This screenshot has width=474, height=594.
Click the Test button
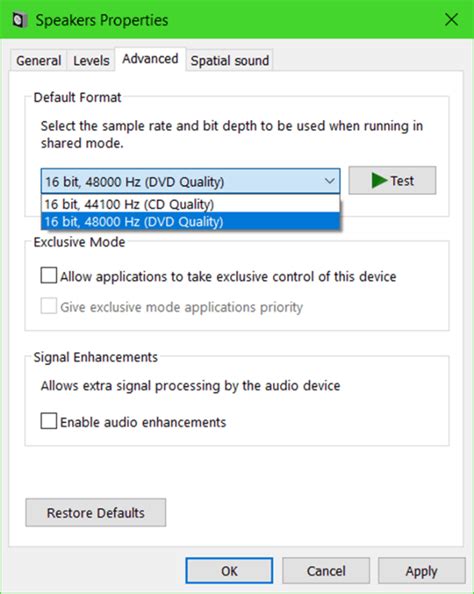click(392, 180)
